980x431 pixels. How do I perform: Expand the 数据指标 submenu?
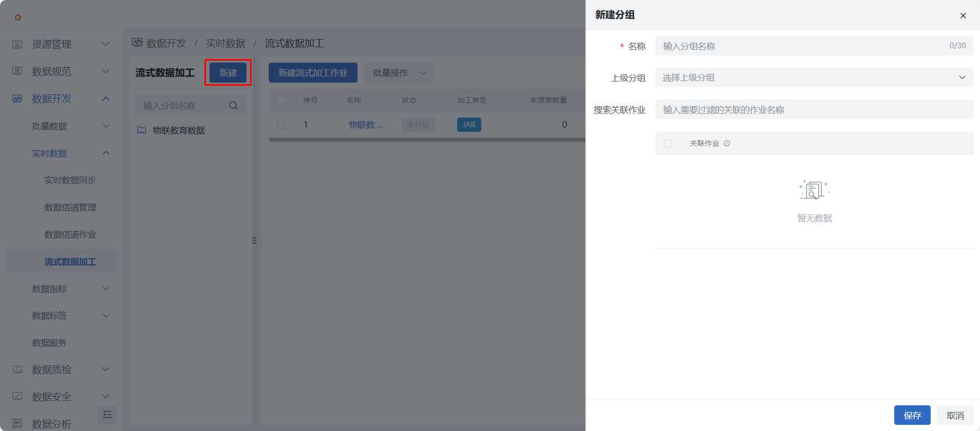point(62,289)
